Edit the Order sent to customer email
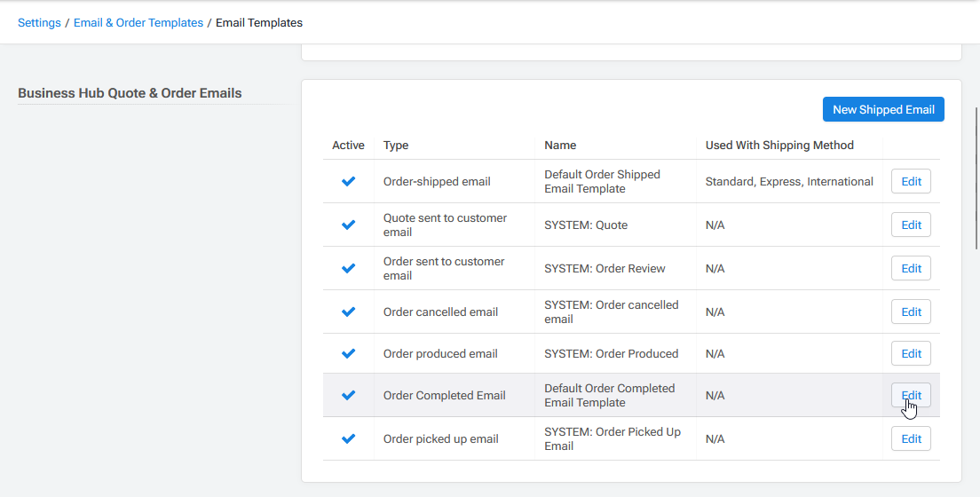Screen dimensions: 980x497 pos(911,268)
